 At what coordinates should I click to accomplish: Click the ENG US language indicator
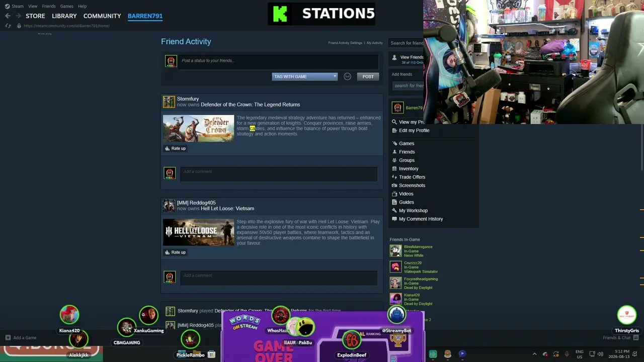coord(580,354)
